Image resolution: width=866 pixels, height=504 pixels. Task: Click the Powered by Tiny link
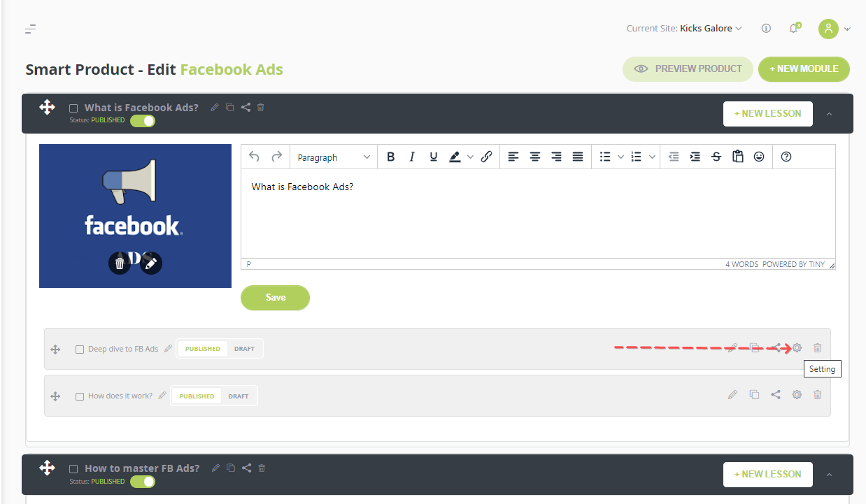[x=794, y=264]
